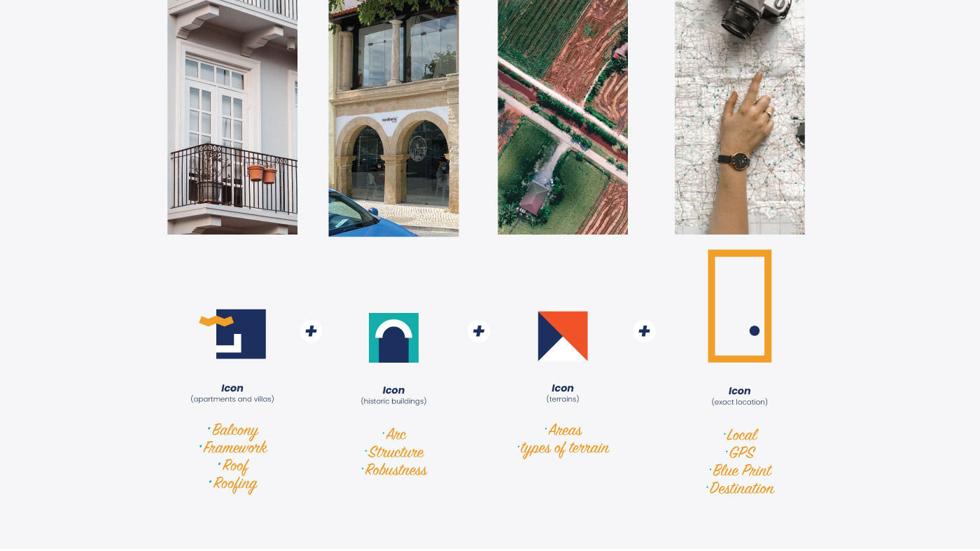Click the plus sign before location icon

(645, 330)
